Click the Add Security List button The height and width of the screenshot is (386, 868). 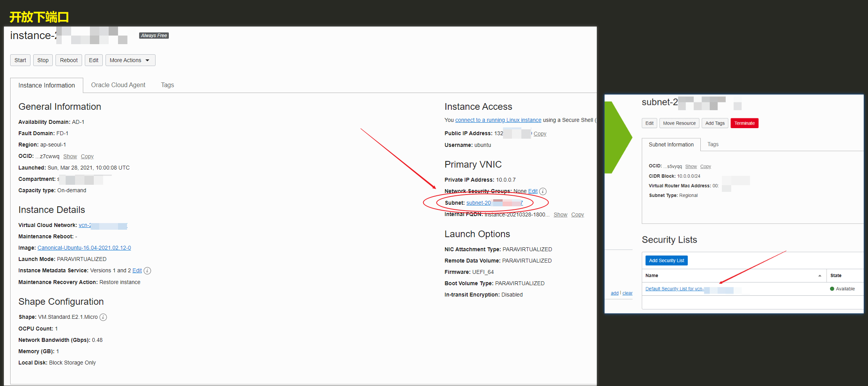click(x=666, y=261)
